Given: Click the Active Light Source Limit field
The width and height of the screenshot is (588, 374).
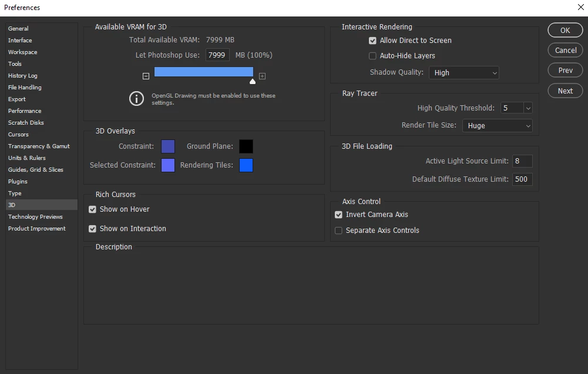Looking at the screenshot, I should coord(522,161).
